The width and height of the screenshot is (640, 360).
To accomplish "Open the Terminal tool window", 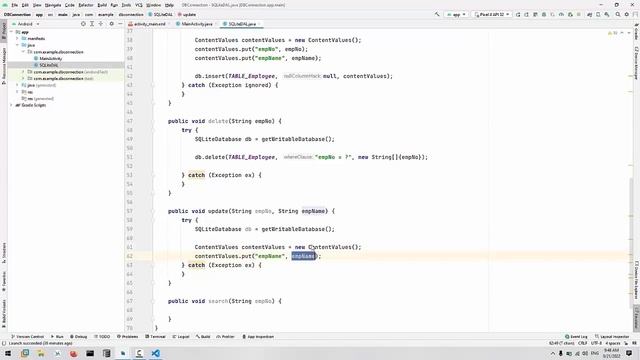I will click(x=155, y=337).
